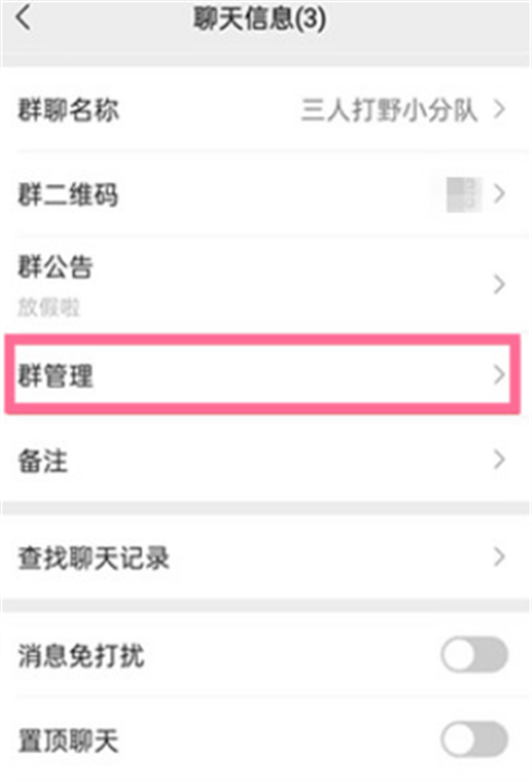The width and height of the screenshot is (532, 780).
Task: Tap the announcement text 放假啦
Action: point(48,307)
